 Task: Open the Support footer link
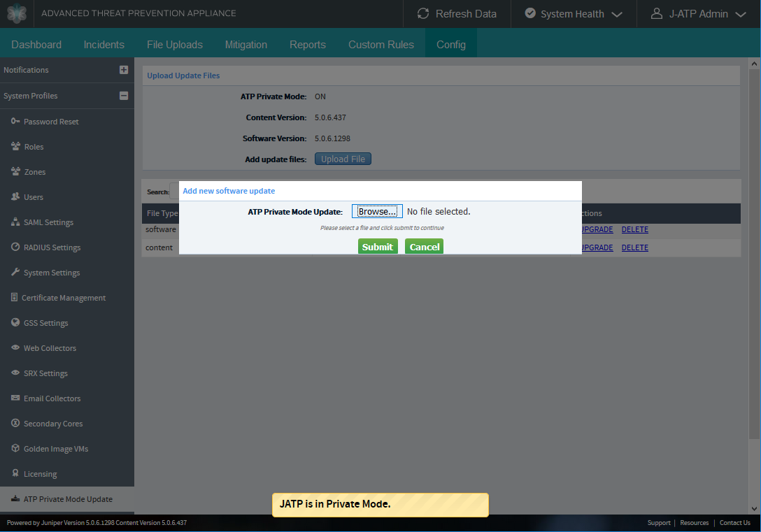click(659, 523)
